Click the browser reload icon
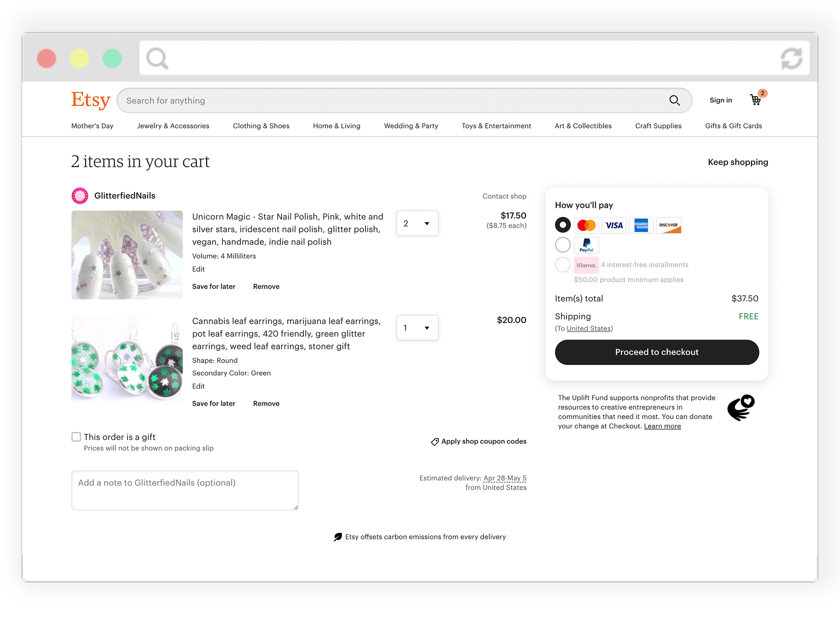840x634 pixels. click(x=791, y=58)
